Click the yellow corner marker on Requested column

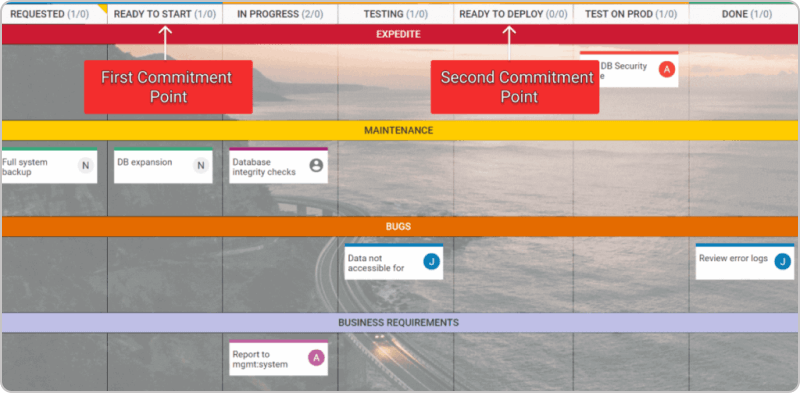[103, 8]
